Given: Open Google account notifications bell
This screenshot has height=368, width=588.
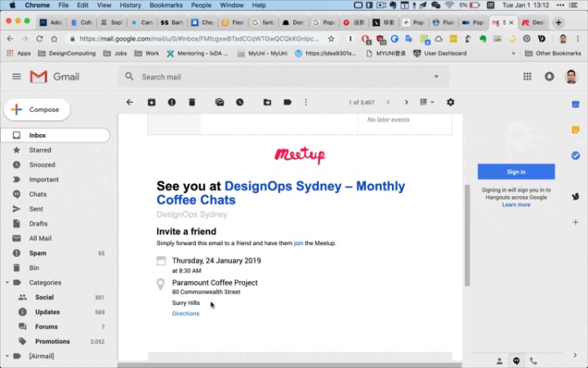Looking at the screenshot, I should (550, 77).
